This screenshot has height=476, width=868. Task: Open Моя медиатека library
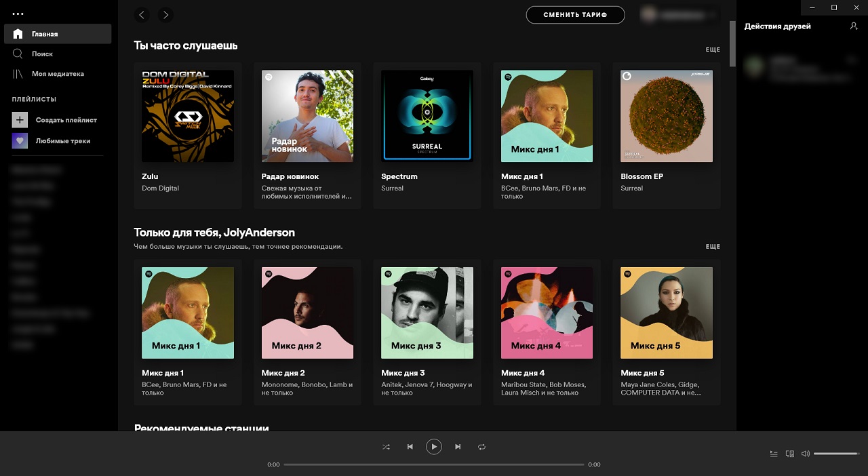point(57,74)
